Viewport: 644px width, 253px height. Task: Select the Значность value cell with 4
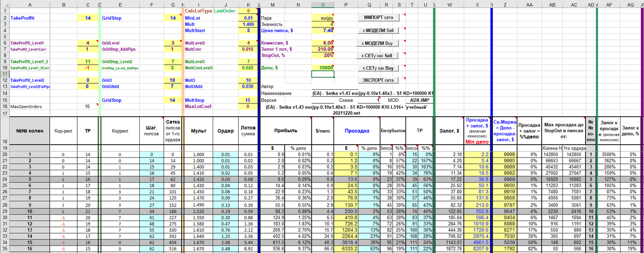tap(322, 23)
